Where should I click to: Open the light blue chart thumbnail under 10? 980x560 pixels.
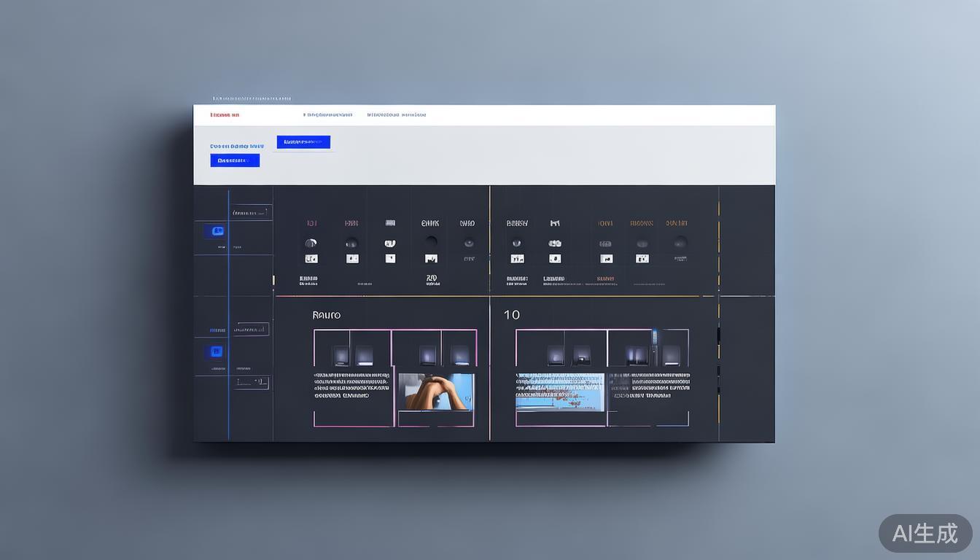pyautogui.click(x=560, y=392)
